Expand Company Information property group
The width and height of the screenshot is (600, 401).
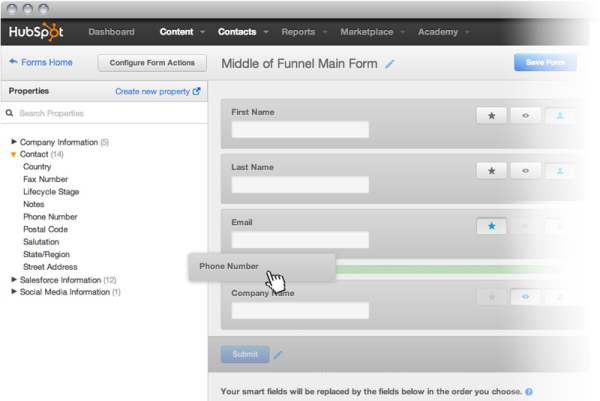click(x=14, y=142)
